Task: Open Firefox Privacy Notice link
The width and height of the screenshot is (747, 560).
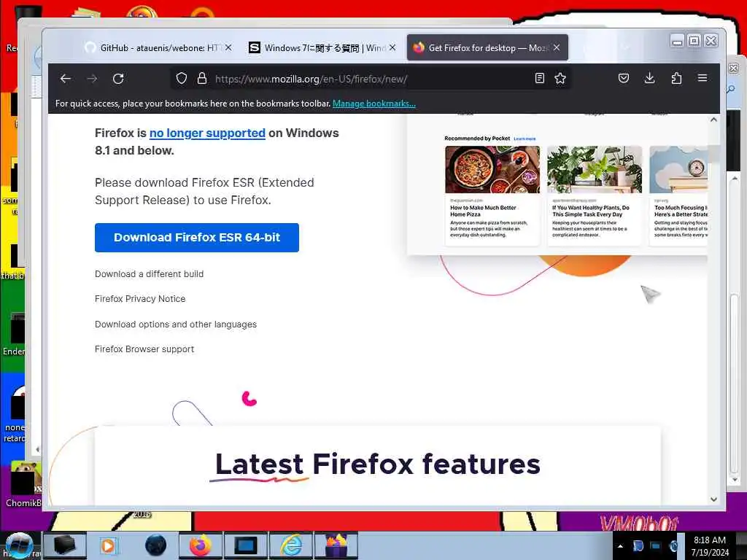Action: pos(140,298)
